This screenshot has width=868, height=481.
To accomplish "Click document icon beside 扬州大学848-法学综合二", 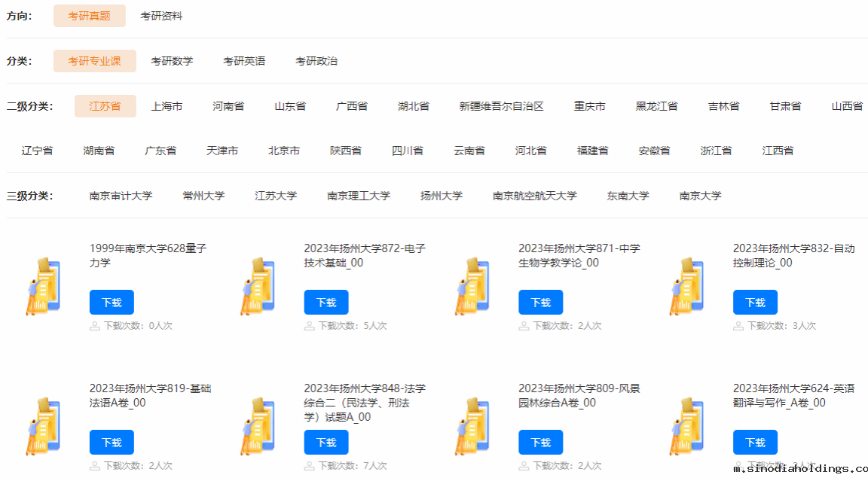I will point(258,426).
